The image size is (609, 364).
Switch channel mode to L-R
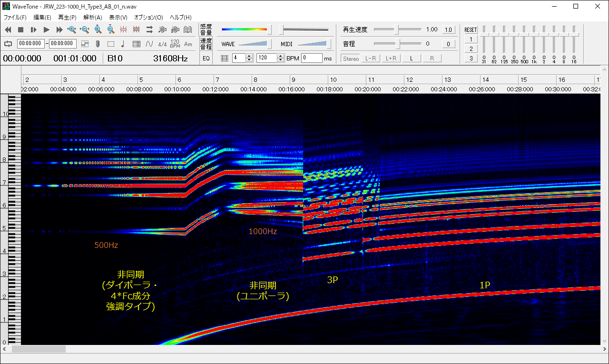pos(370,59)
